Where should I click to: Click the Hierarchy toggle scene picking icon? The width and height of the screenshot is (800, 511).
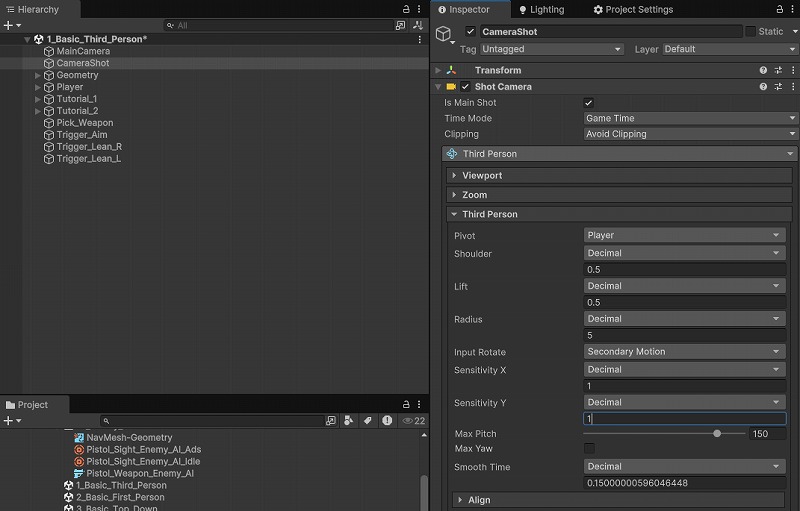(x=418, y=25)
